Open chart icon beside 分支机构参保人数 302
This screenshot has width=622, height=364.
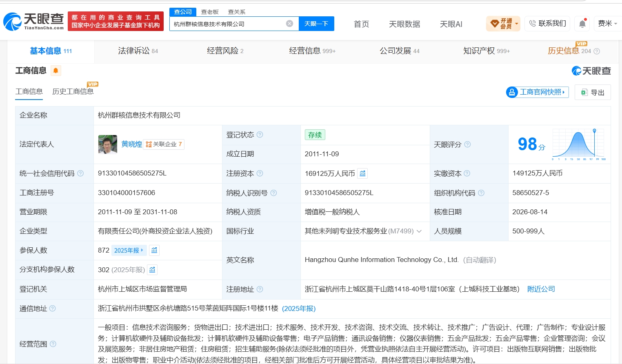pos(152,270)
